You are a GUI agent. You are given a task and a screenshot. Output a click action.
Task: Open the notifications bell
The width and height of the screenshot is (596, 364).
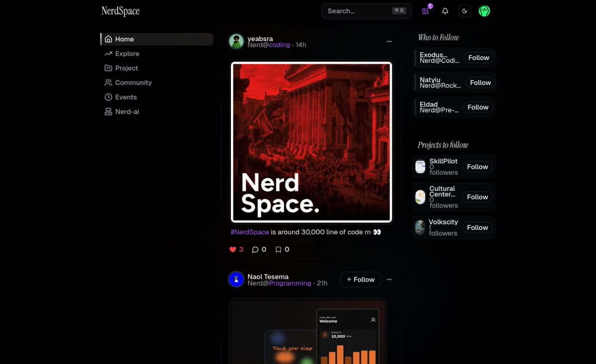(x=445, y=11)
